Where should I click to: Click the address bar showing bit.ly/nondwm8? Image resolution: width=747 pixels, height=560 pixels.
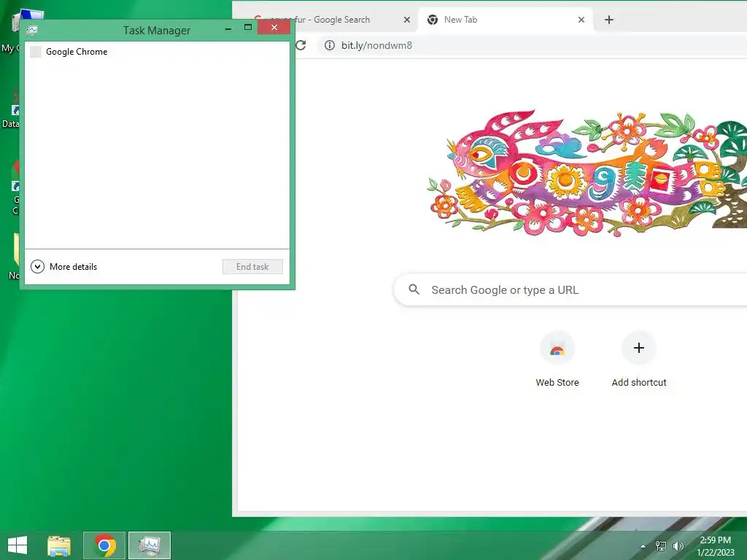(533, 45)
